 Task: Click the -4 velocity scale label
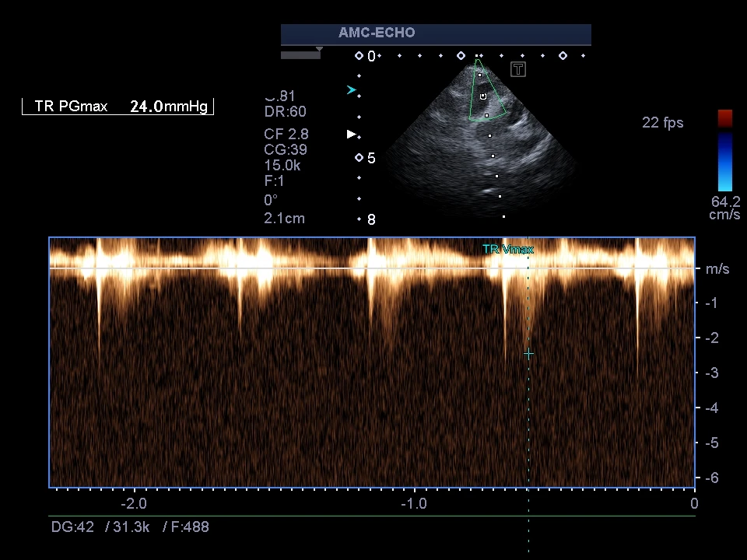[710, 408]
